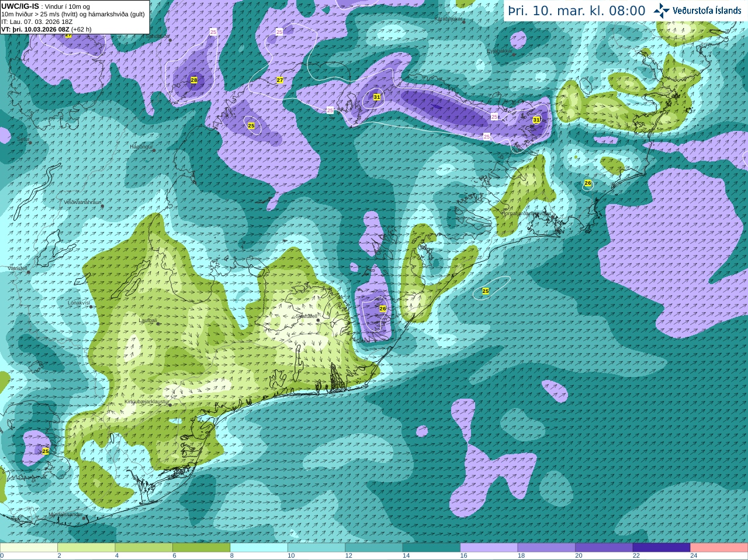Click the 25 gust marker inside offshore white contour
This screenshot has height=560, width=748.
[x=486, y=291]
